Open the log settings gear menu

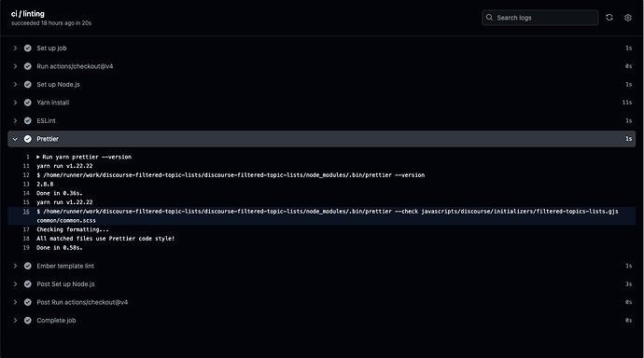627,18
